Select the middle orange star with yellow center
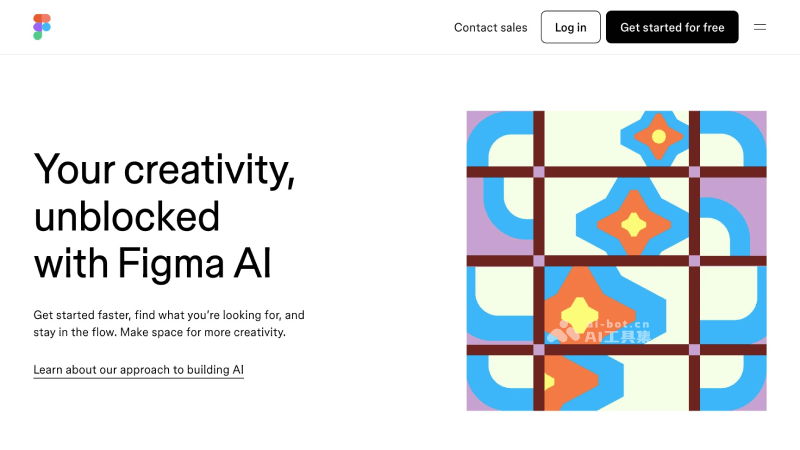Viewport: 800px width, 450px height. coord(633,222)
